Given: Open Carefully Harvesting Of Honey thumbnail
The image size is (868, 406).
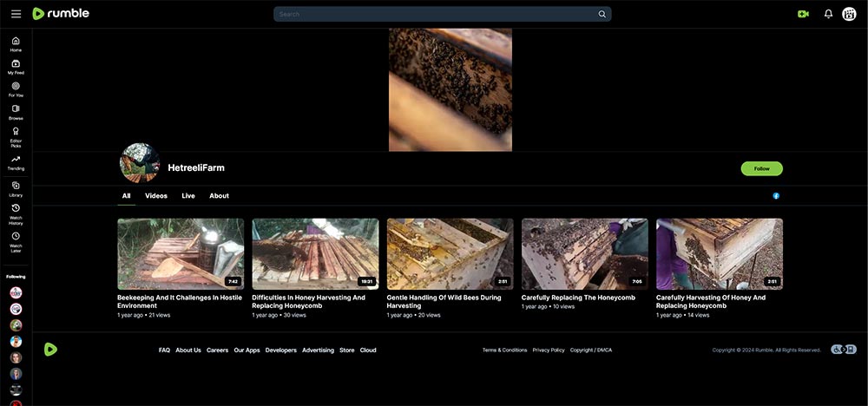Looking at the screenshot, I should pyautogui.click(x=720, y=254).
